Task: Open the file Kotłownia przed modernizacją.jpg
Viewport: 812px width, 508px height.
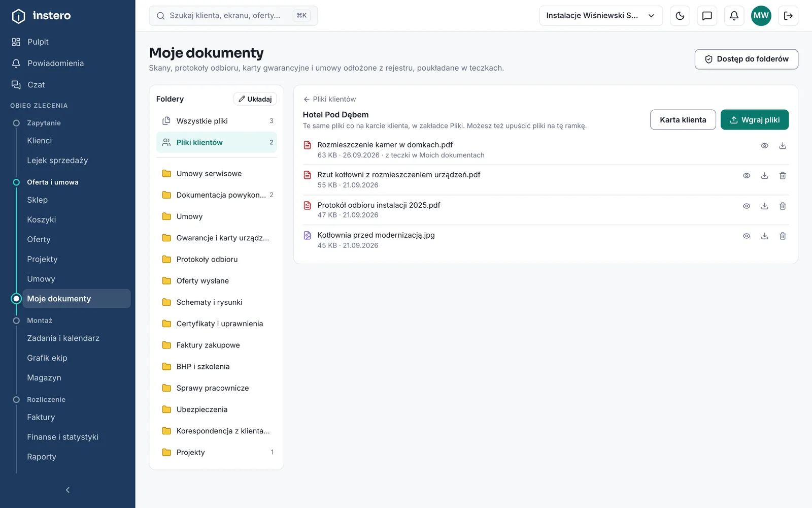Action: pyautogui.click(x=376, y=235)
